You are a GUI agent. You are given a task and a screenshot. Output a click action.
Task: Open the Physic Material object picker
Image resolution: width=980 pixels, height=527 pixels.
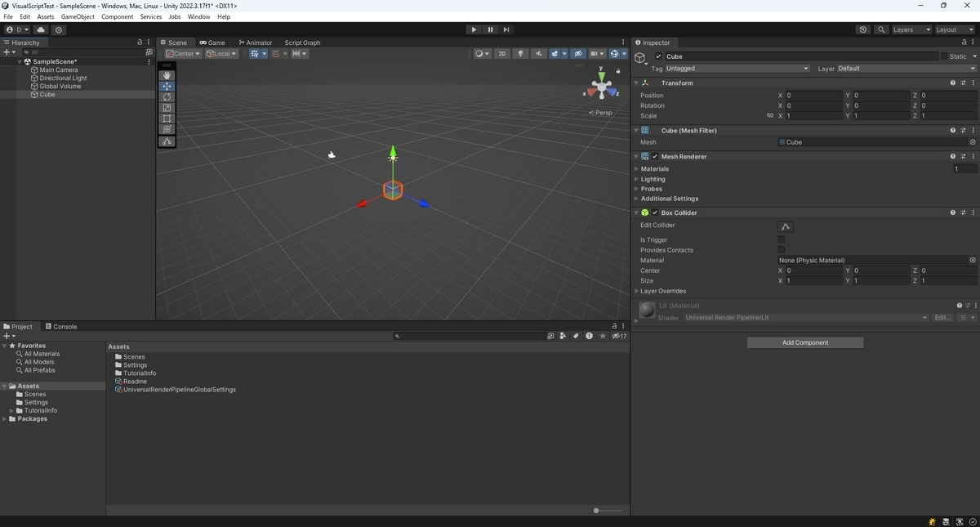[x=973, y=260]
